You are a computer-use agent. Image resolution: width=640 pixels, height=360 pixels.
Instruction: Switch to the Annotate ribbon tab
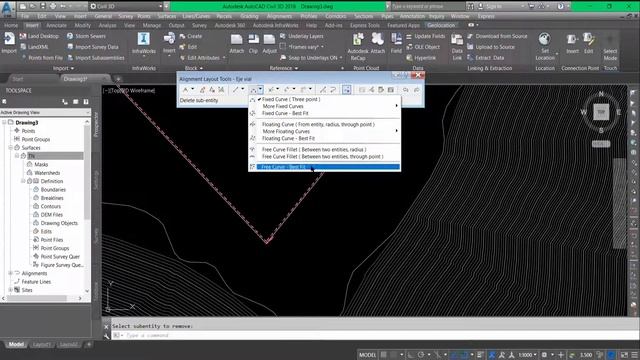click(x=56, y=25)
